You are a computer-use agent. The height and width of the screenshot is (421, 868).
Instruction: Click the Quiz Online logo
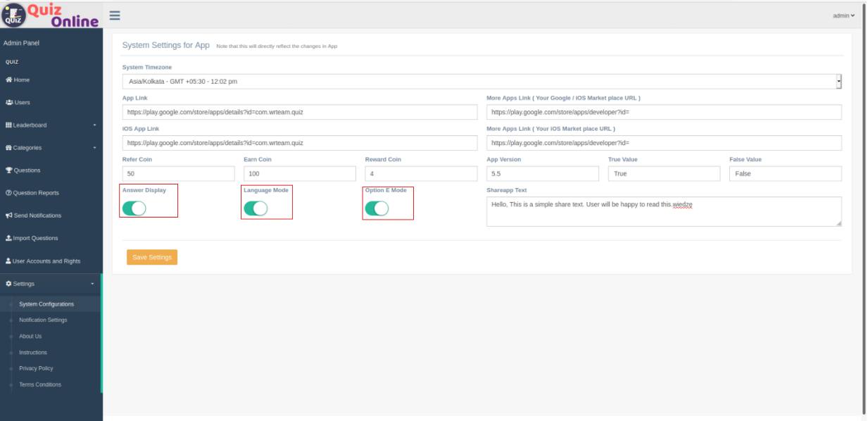(x=51, y=15)
